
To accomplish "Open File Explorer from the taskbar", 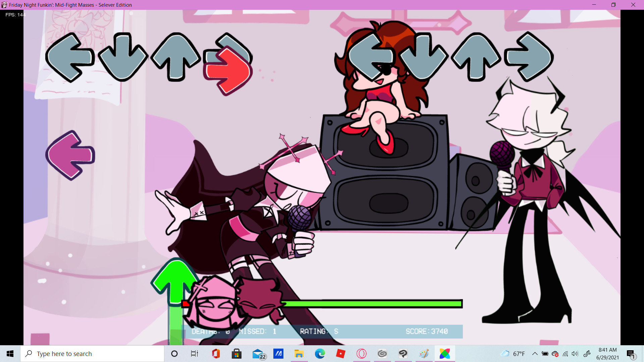I will point(299,354).
